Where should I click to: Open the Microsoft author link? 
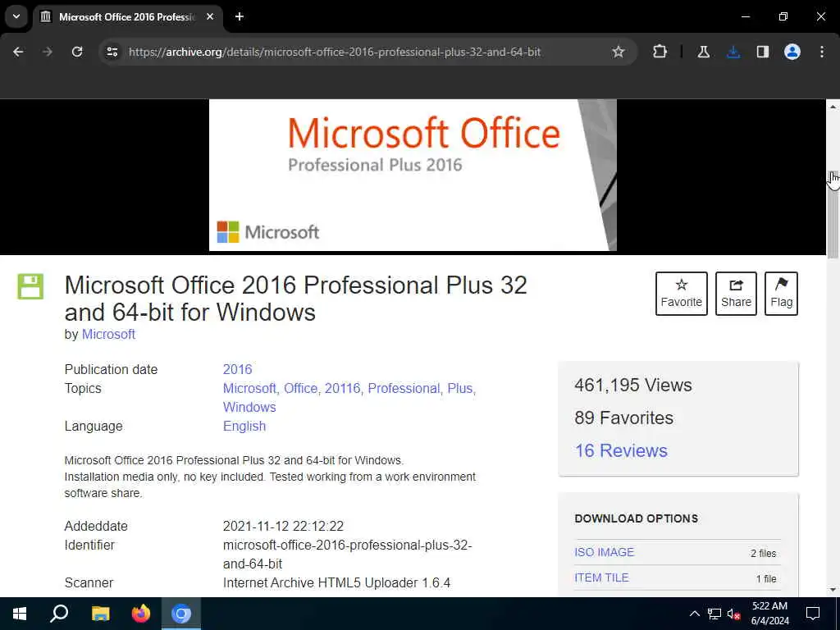point(108,335)
